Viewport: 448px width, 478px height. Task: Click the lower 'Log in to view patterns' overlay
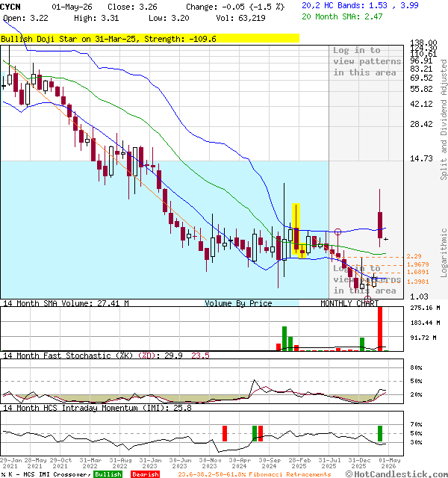pos(364,279)
